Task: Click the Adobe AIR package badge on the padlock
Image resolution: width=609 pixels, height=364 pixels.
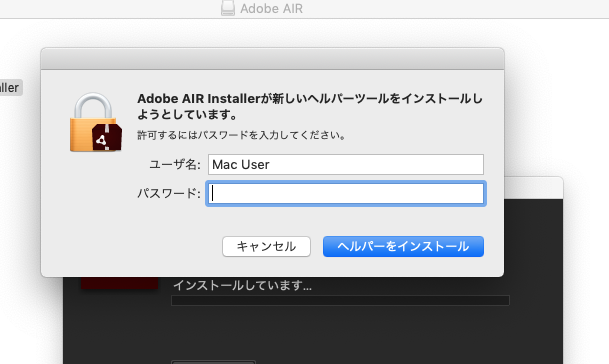Action: coord(107,138)
